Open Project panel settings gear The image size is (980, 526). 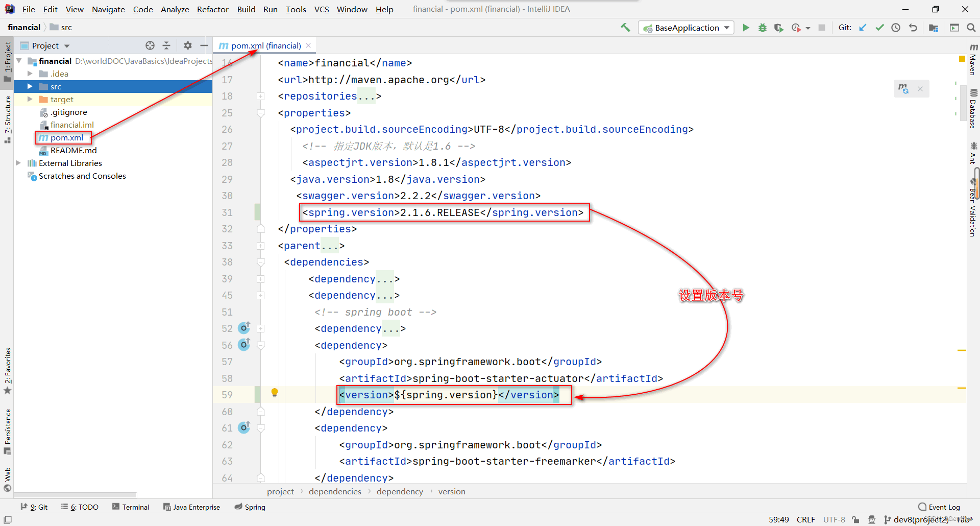click(x=188, y=45)
